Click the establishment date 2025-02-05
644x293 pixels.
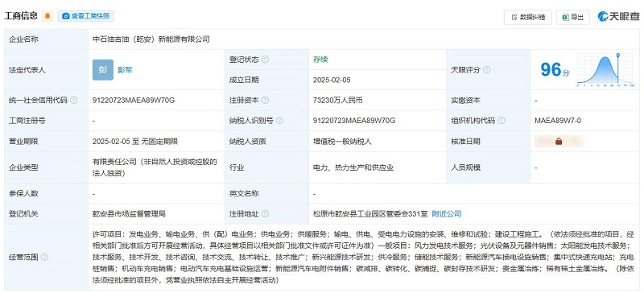[332, 80]
